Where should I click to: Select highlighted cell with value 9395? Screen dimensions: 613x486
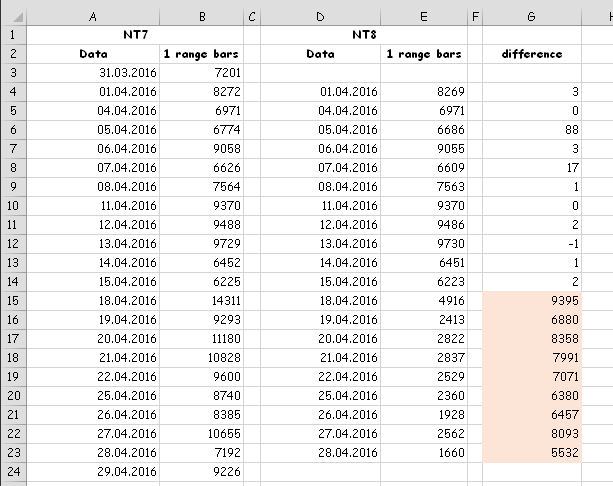[532, 301]
